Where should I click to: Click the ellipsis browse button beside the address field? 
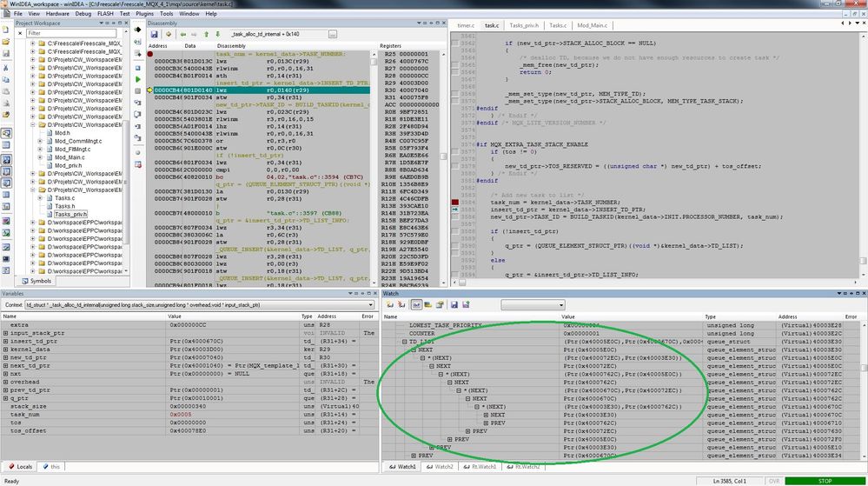(x=332, y=35)
